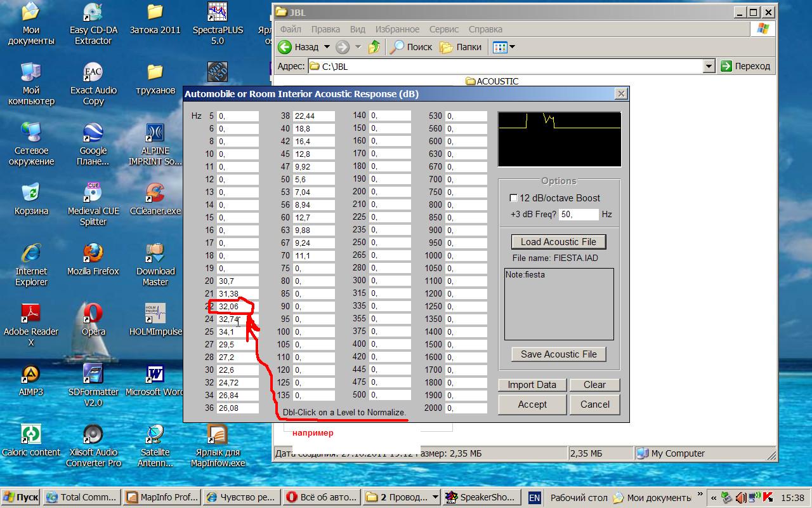
Task: Click the +3 dB Freq input field
Action: click(578, 215)
